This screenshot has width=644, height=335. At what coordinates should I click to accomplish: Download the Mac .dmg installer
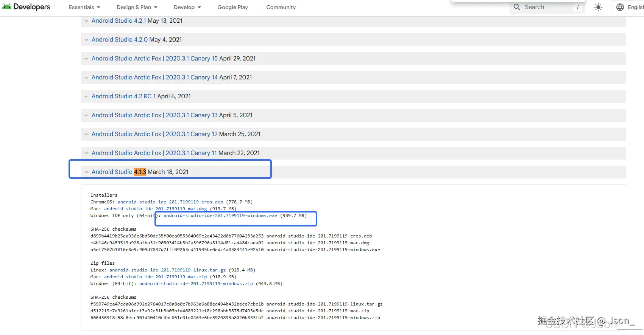(156, 209)
